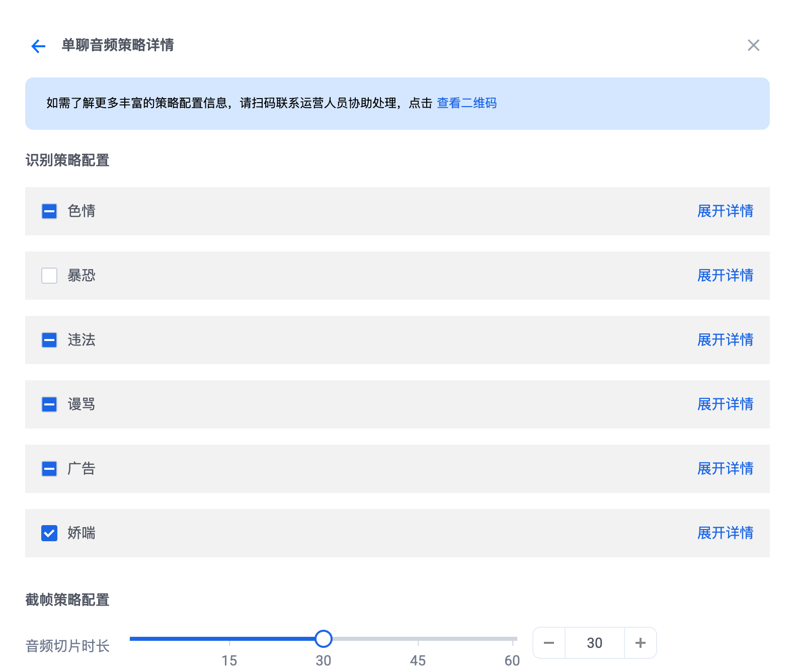Toggle the 色情 checkbox

tap(49, 211)
